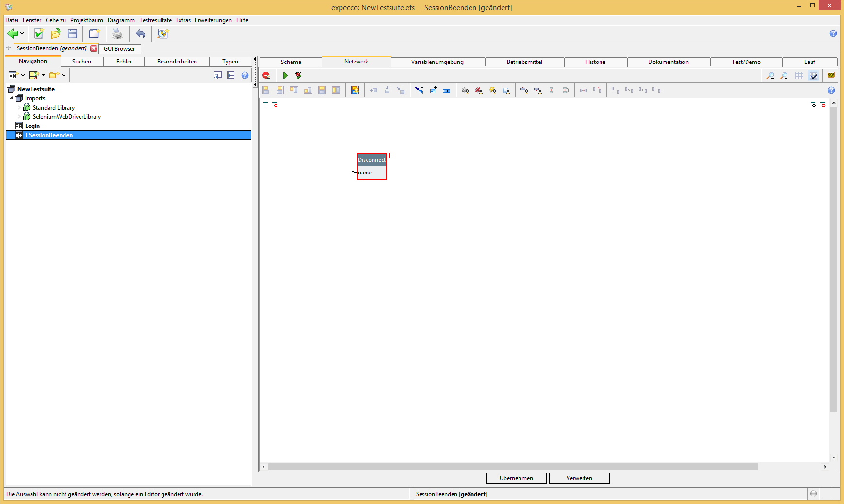
Task: Click the save floppy disk icon
Action: pyautogui.click(x=73, y=33)
